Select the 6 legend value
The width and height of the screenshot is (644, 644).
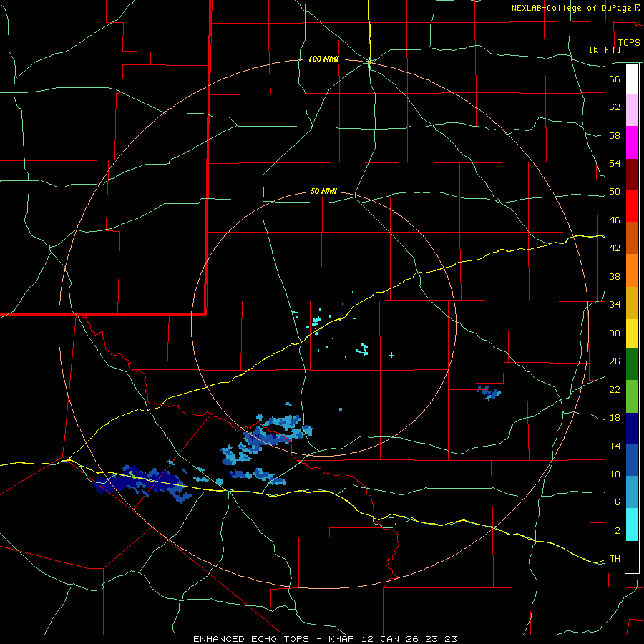pyautogui.click(x=618, y=502)
